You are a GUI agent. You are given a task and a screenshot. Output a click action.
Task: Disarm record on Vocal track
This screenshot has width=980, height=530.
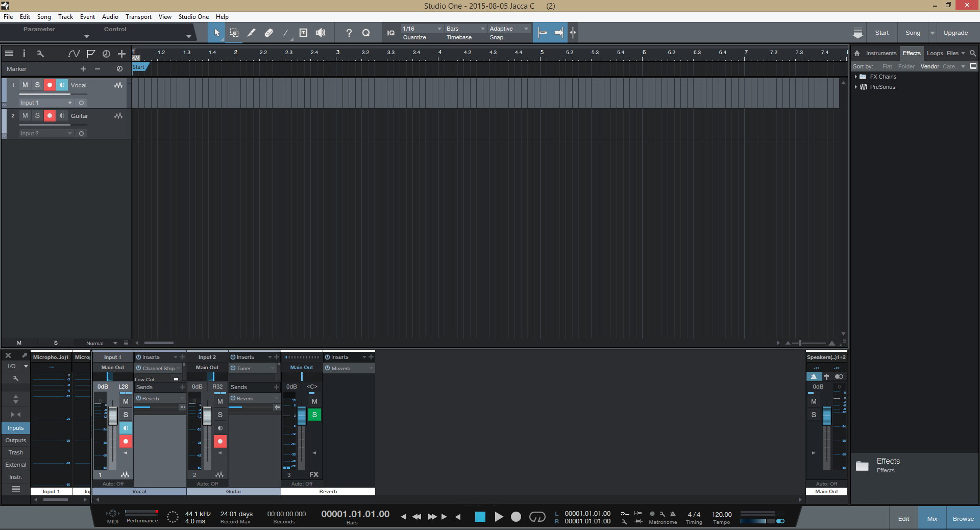[x=50, y=85]
